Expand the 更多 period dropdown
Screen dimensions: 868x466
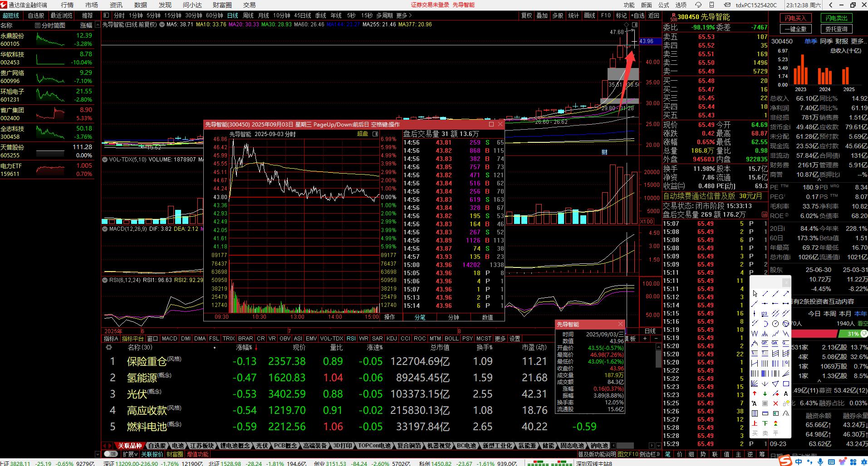coord(404,15)
